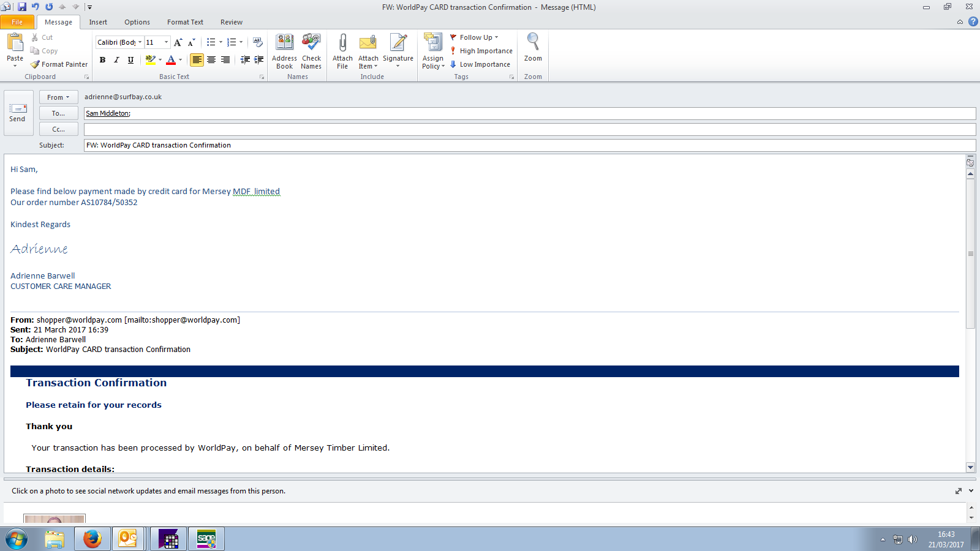
Task: Toggle bold formatting
Action: (102, 60)
